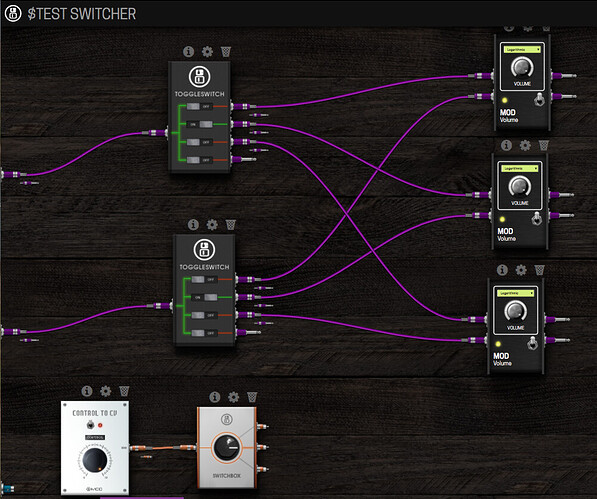Click lower ToggleSwitch unconnected fourth output jack
The height and width of the screenshot is (499, 597).
(x=248, y=332)
